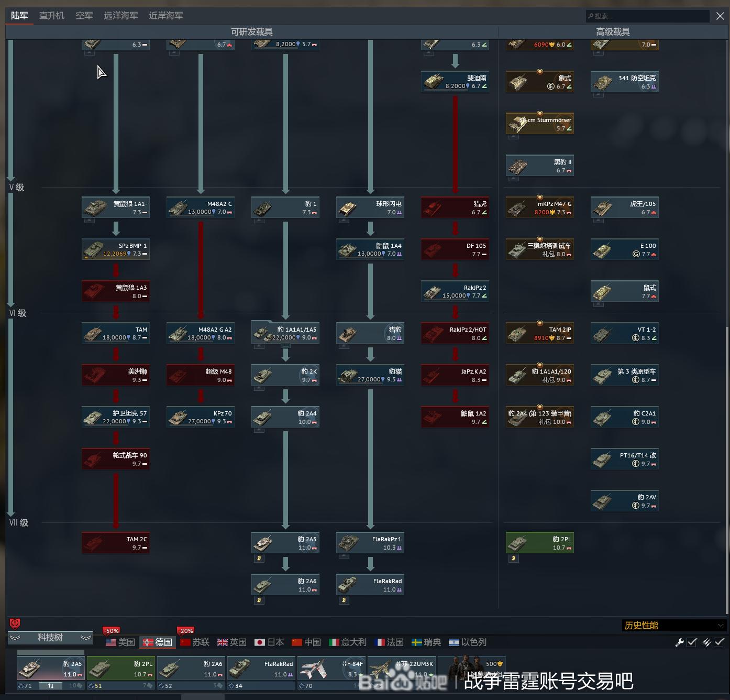The height and width of the screenshot is (700, 730).
Task: Switch to the 近岸海军 tab
Action: [166, 16]
